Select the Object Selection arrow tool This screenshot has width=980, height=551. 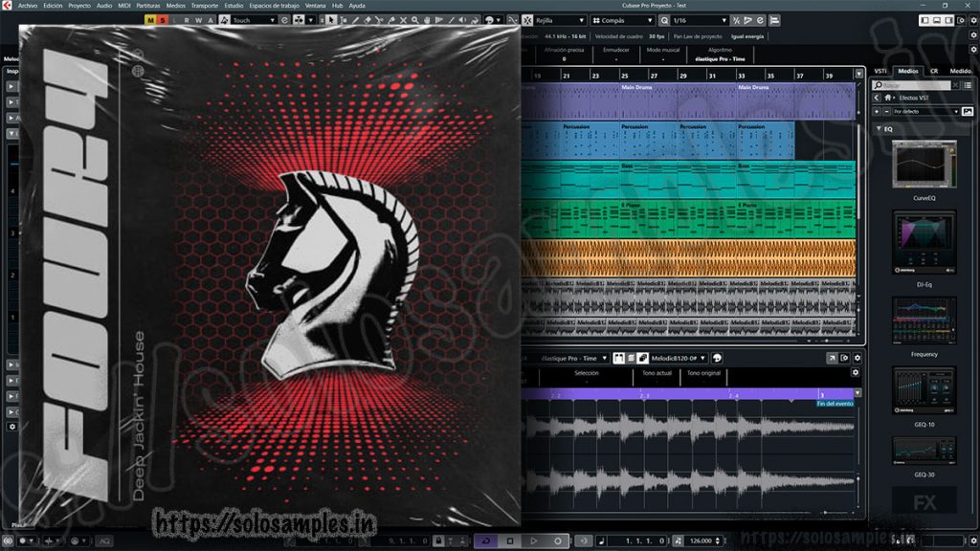pos(331,20)
